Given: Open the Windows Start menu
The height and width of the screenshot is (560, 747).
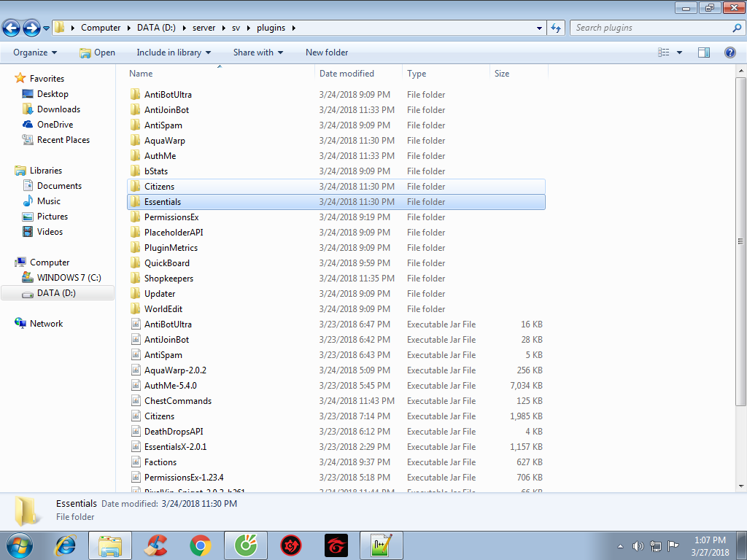Looking at the screenshot, I should coord(20,545).
